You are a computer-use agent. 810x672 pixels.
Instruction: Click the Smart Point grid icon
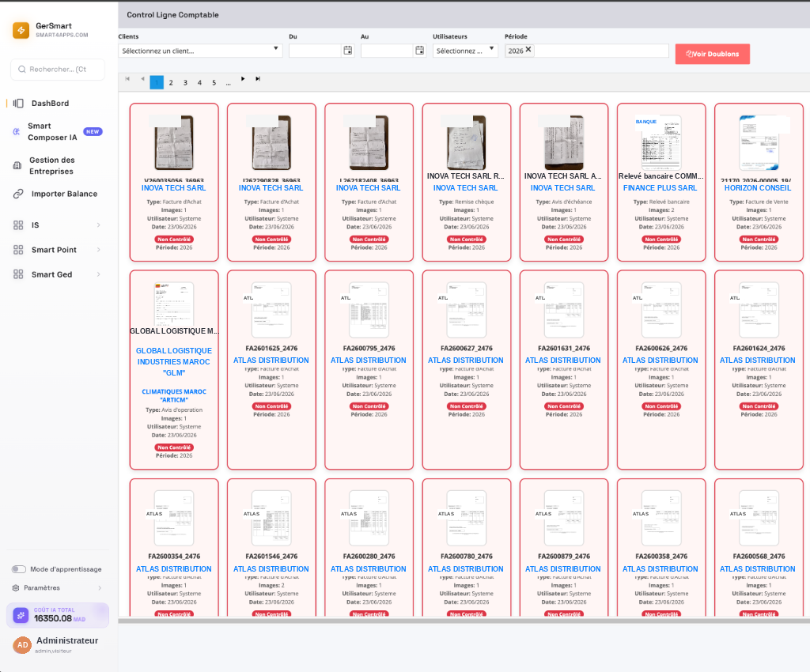click(x=18, y=250)
